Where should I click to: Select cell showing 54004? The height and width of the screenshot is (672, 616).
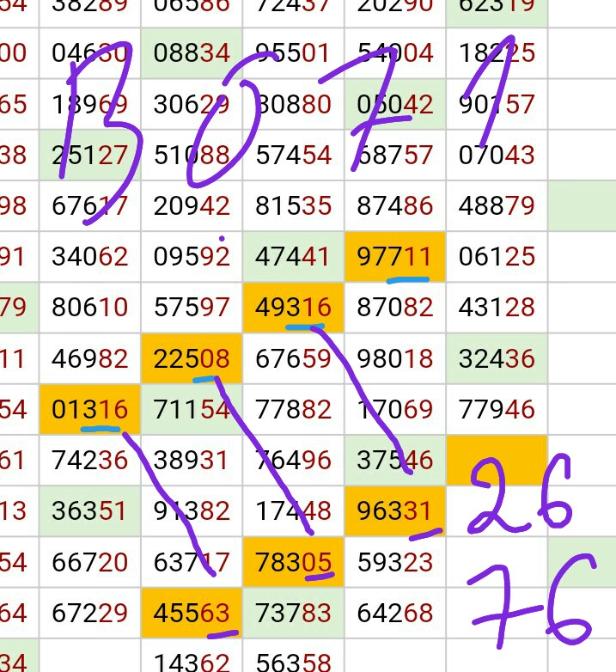[x=395, y=53]
